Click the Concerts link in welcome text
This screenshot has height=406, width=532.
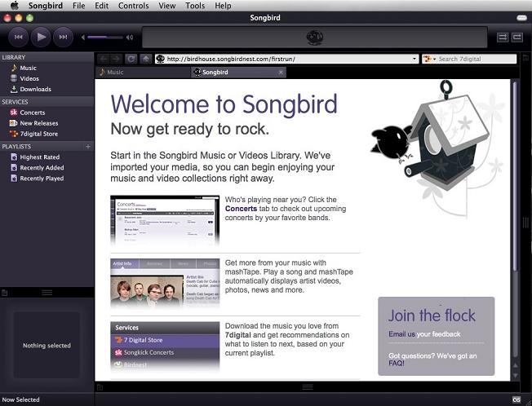tap(241, 209)
